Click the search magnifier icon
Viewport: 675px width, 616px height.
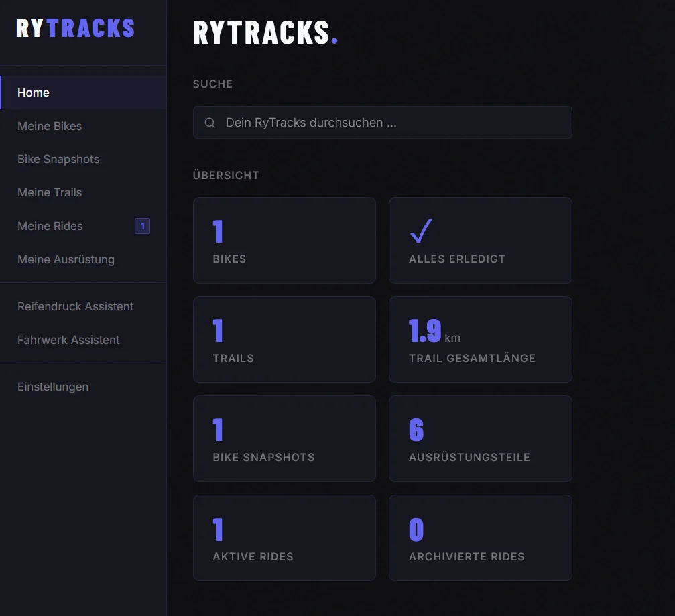tap(210, 123)
